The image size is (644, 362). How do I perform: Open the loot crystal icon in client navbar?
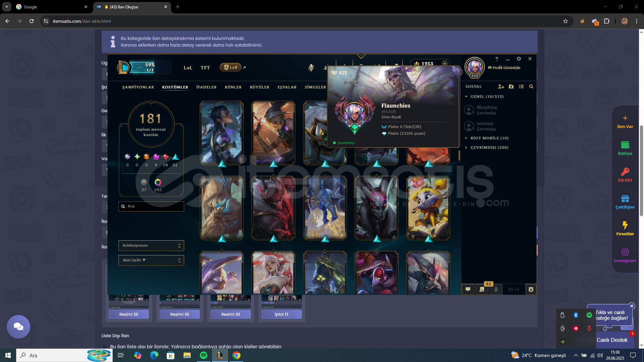click(311, 67)
